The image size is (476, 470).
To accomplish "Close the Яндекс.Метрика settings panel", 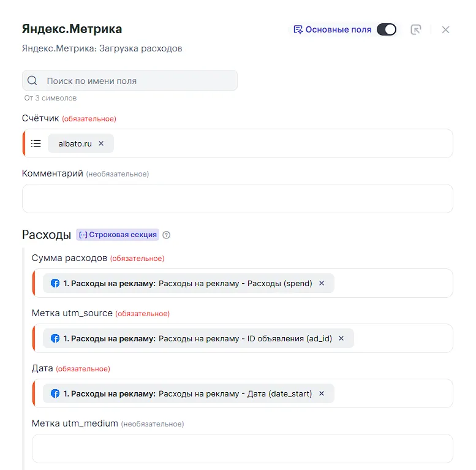I will pos(445,29).
